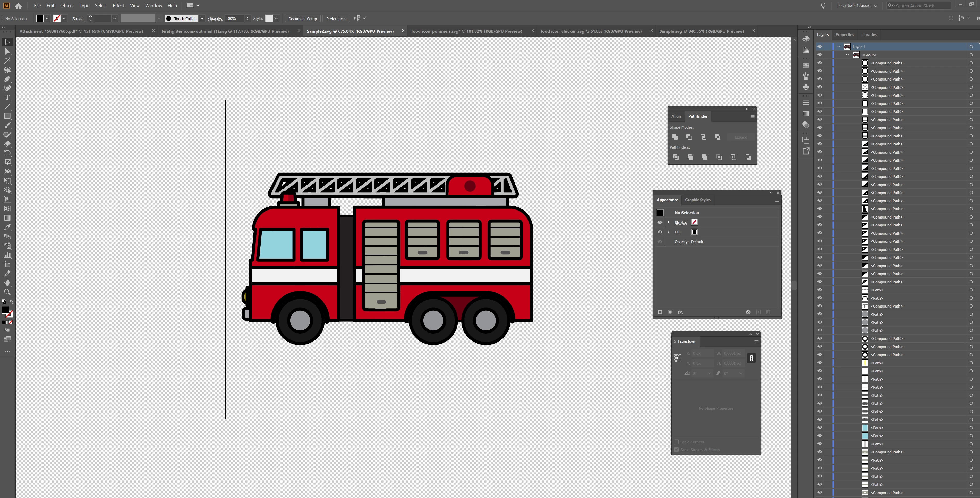The image size is (980, 498).
Task: Click the Document Setup button
Action: tap(302, 18)
